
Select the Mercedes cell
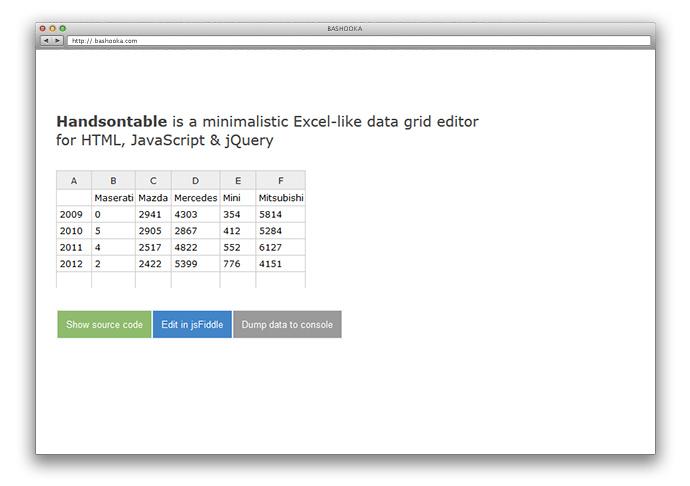pyautogui.click(x=195, y=198)
